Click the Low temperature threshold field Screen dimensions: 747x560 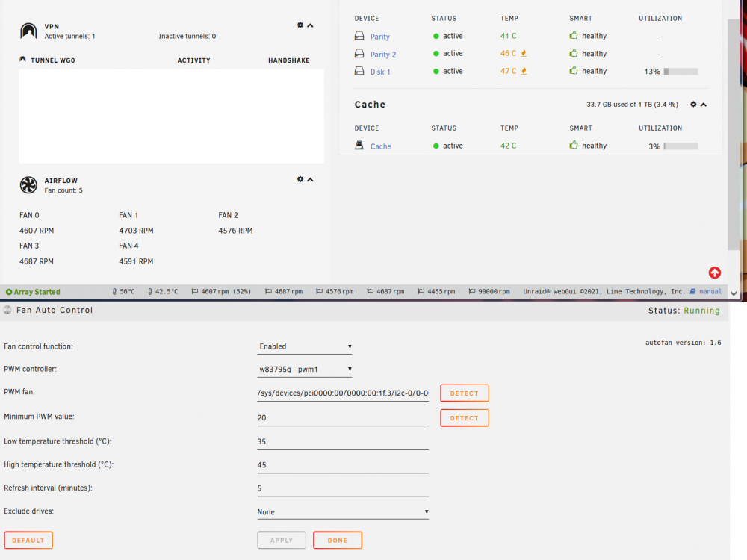[x=343, y=441]
